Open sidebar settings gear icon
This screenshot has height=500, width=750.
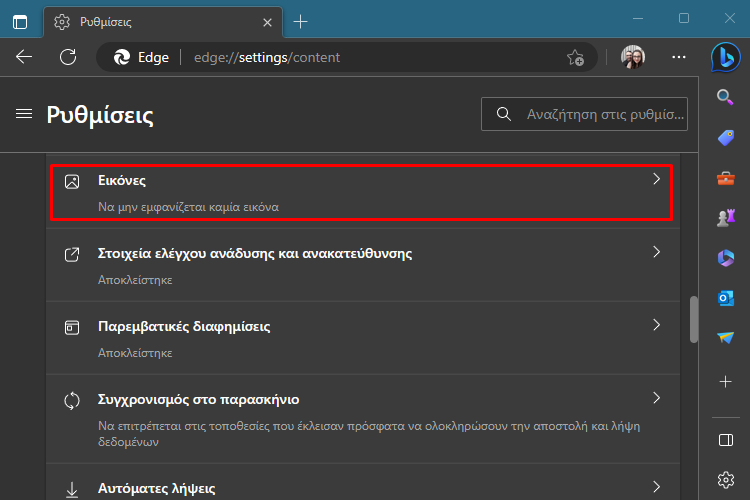point(726,479)
